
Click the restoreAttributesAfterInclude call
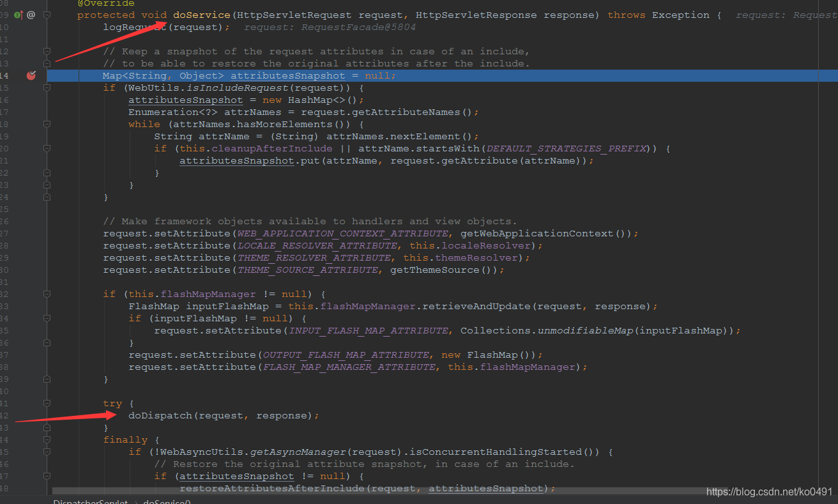pyautogui.click(x=271, y=488)
